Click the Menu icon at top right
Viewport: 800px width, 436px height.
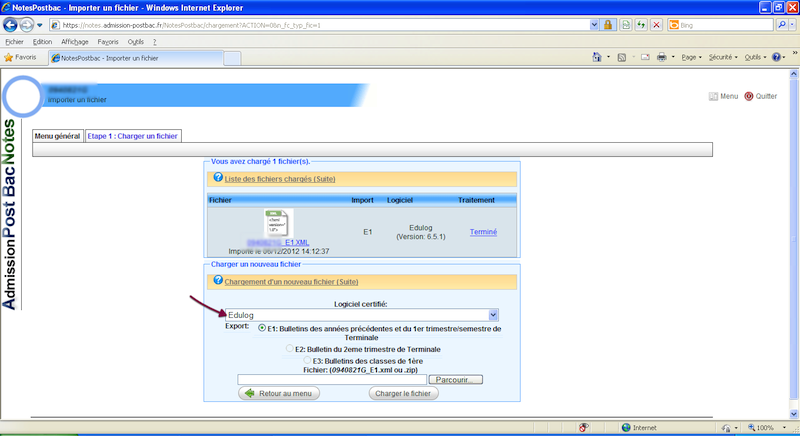(x=713, y=96)
